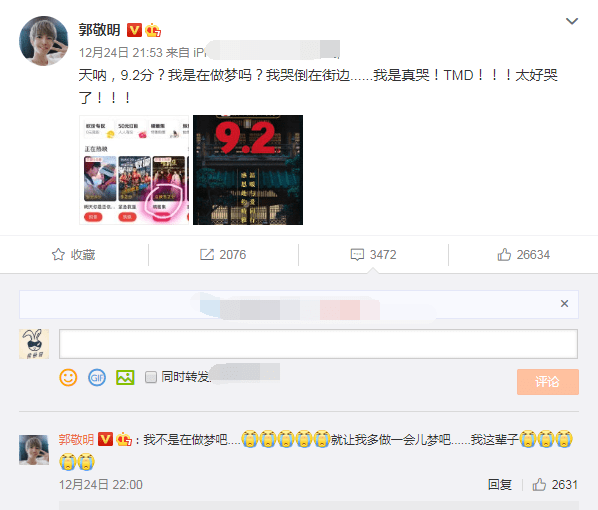
Task: Click the post author's avatar photo
Action: [43, 41]
